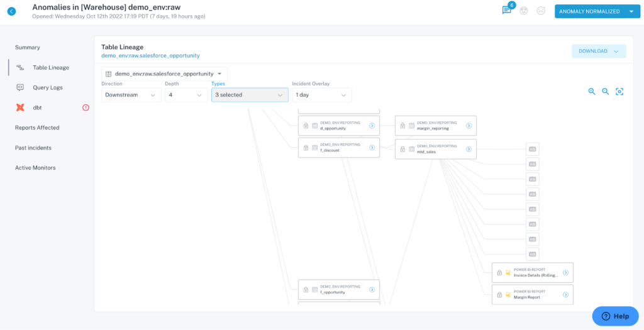Expand arrow on margin_reporting node
The width and height of the screenshot is (644, 330).
(469, 126)
